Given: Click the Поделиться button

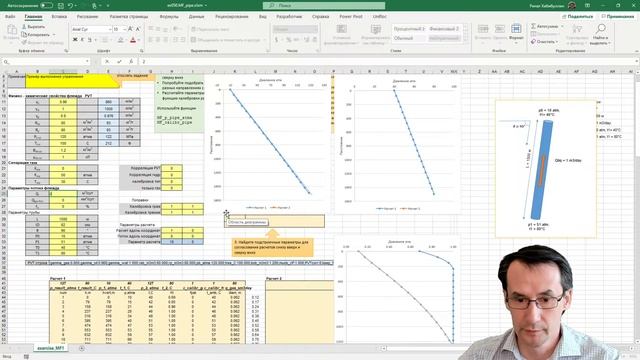Looking at the screenshot, I should (x=578, y=16).
